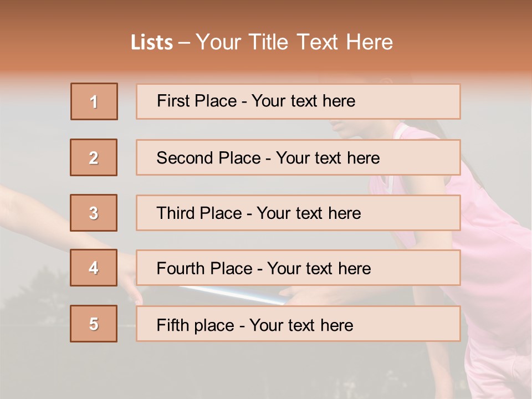Select the number 2 box
The image size is (532, 399).
point(94,157)
